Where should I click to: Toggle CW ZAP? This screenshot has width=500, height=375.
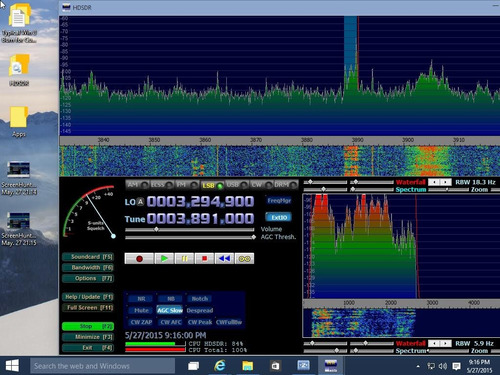[141, 322]
